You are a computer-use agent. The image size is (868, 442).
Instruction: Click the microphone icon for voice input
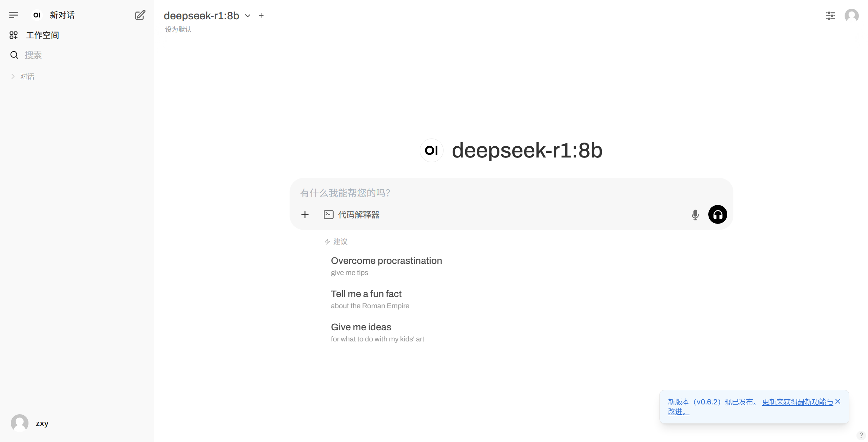pyautogui.click(x=695, y=215)
